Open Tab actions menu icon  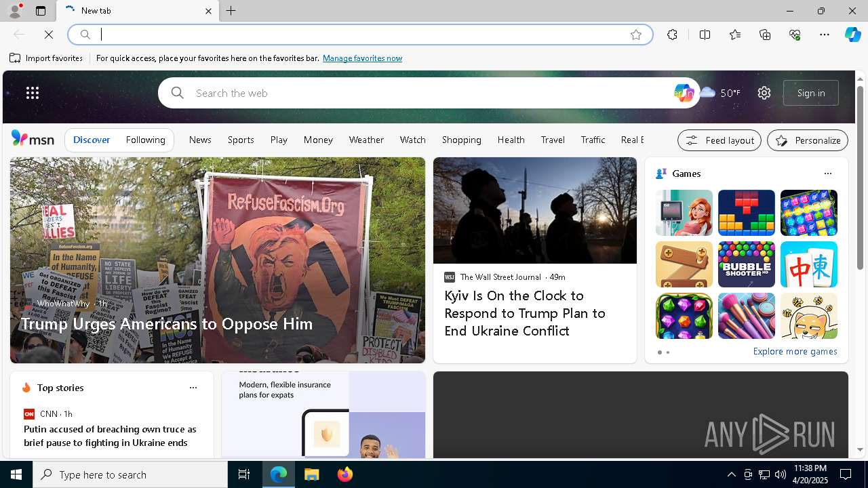[x=41, y=11]
